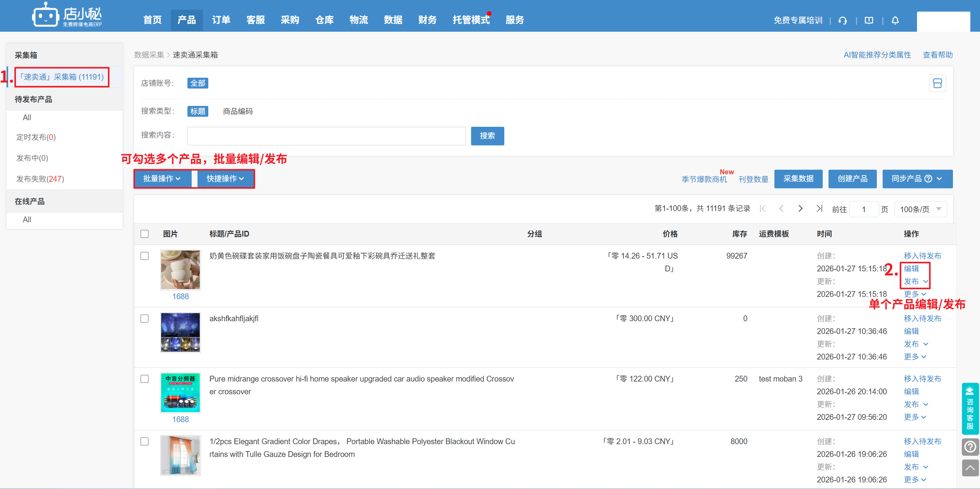Open the 100条/页 page size dropdown
This screenshot has height=489, width=980.
point(920,209)
